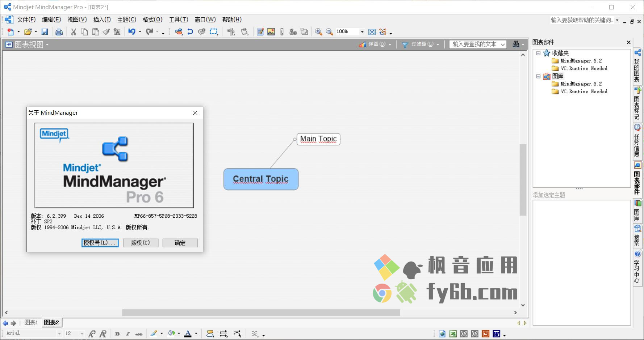
Task: Open the fill color bucket button
Action: [171, 333]
